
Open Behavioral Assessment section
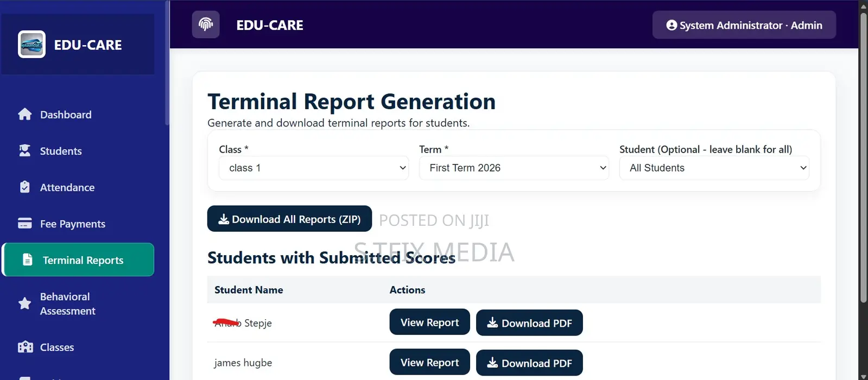click(x=78, y=303)
